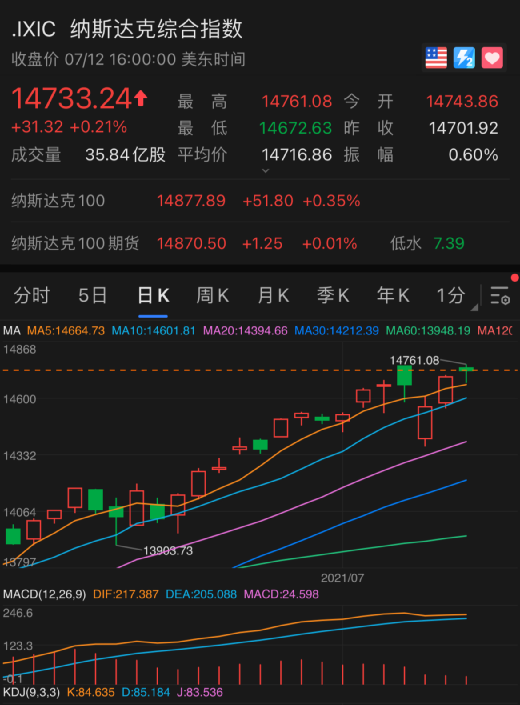Switch to 分时 intraday tab
Image resolution: width=520 pixels, height=705 pixels.
click(x=31, y=296)
